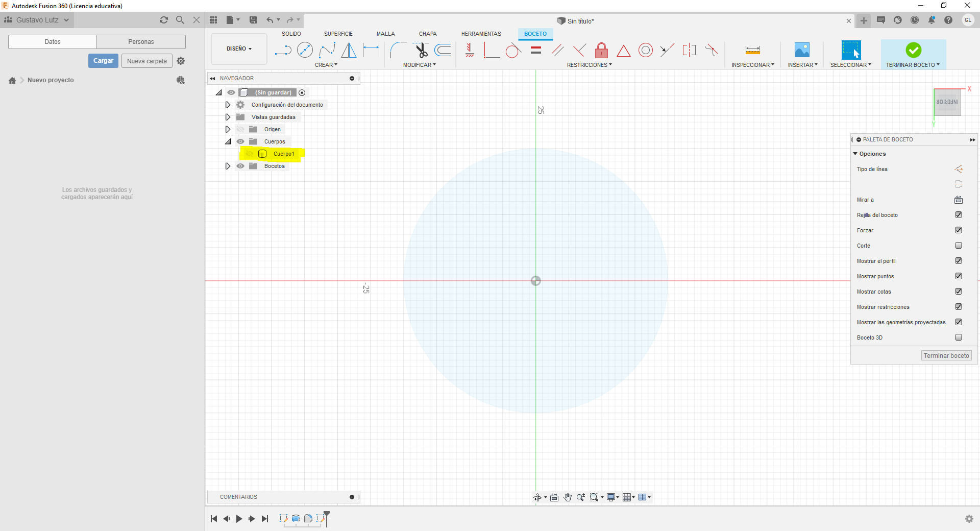
Task: Click the Cargar button
Action: 103,61
